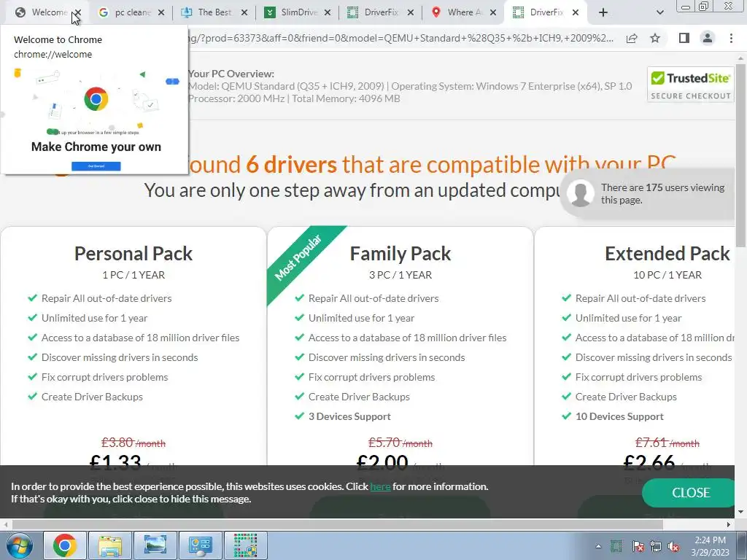Screen dimensions: 747x560
Task: Select the Extended Pack heading
Action: tap(667, 253)
